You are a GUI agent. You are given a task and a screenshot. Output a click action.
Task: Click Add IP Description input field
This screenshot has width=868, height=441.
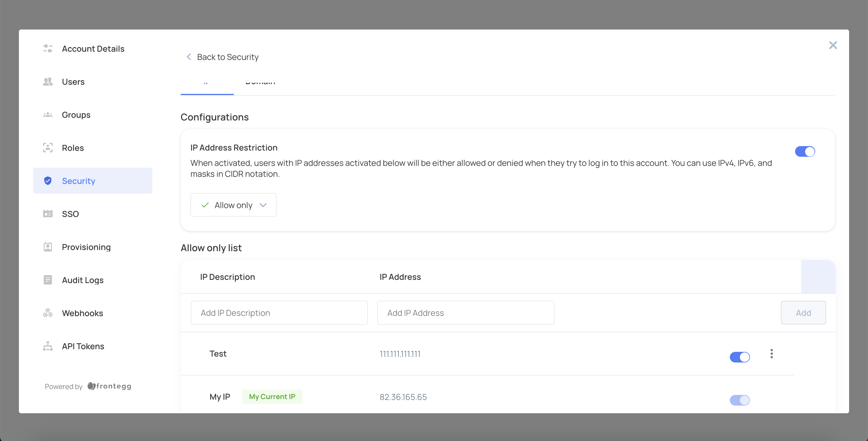coord(279,312)
